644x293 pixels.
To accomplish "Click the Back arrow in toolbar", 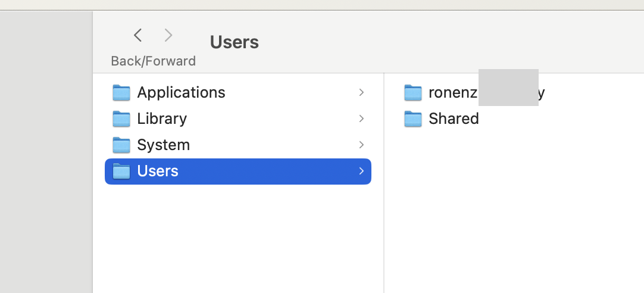I will pos(138,36).
